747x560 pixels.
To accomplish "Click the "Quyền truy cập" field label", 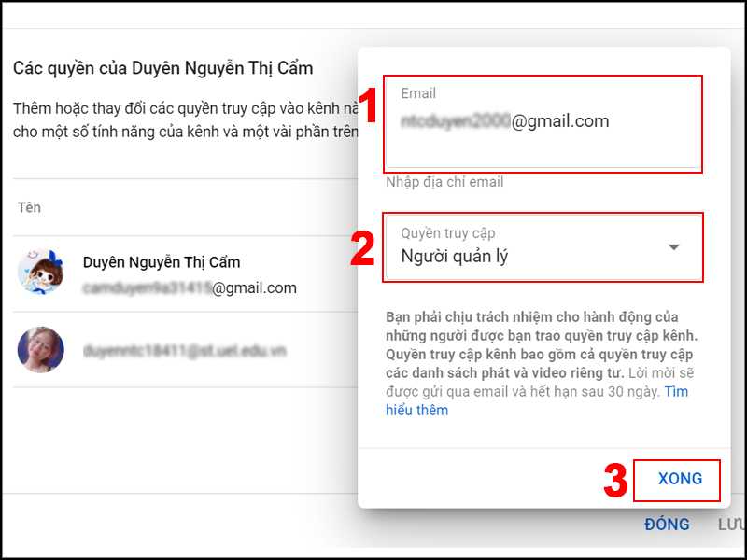I will (447, 233).
